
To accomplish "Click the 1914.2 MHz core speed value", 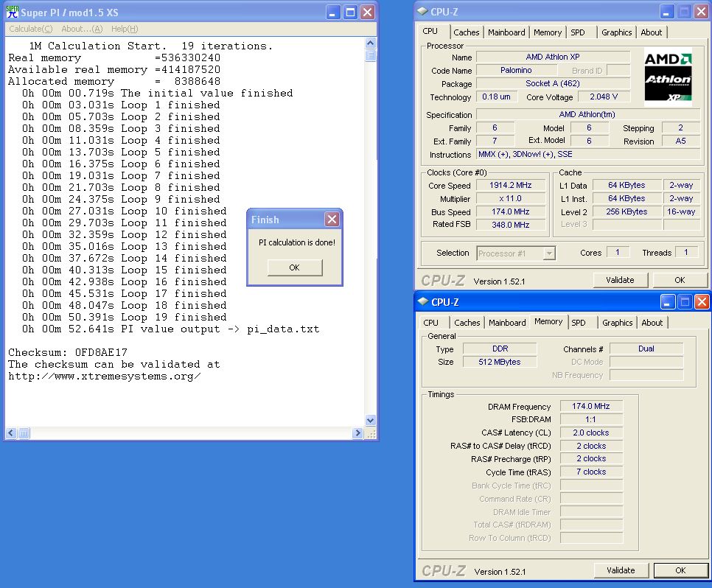I will (x=510, y=185).
